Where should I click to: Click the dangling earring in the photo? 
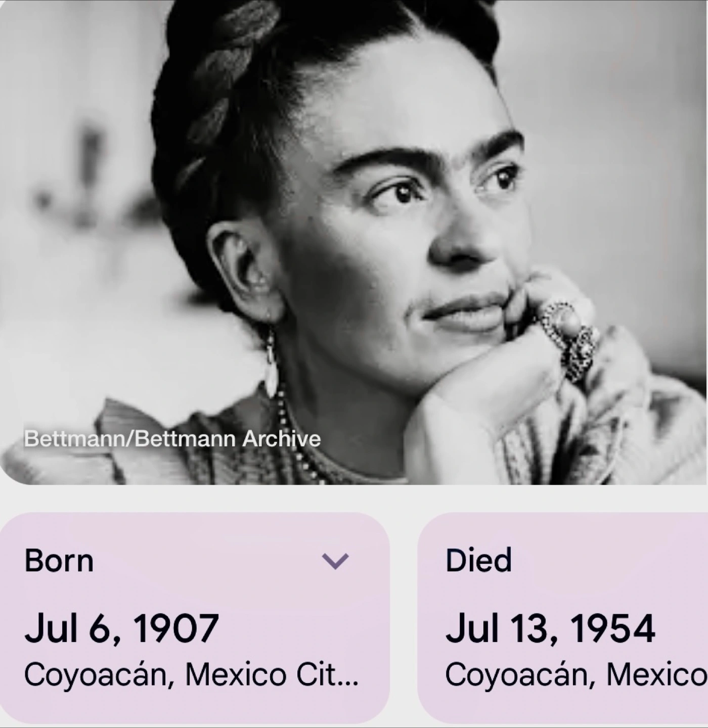[x=271, y=363]
